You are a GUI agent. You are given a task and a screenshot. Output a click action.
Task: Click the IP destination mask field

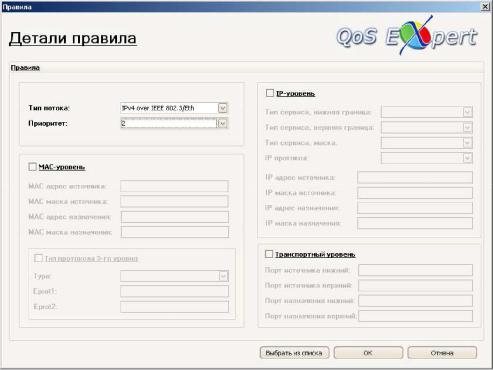point(415,223)
